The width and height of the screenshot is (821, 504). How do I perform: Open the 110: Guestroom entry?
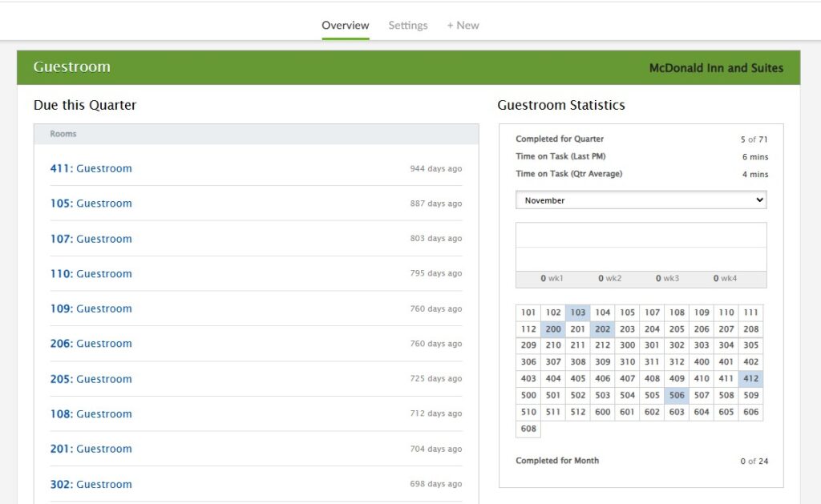[91, 274]
